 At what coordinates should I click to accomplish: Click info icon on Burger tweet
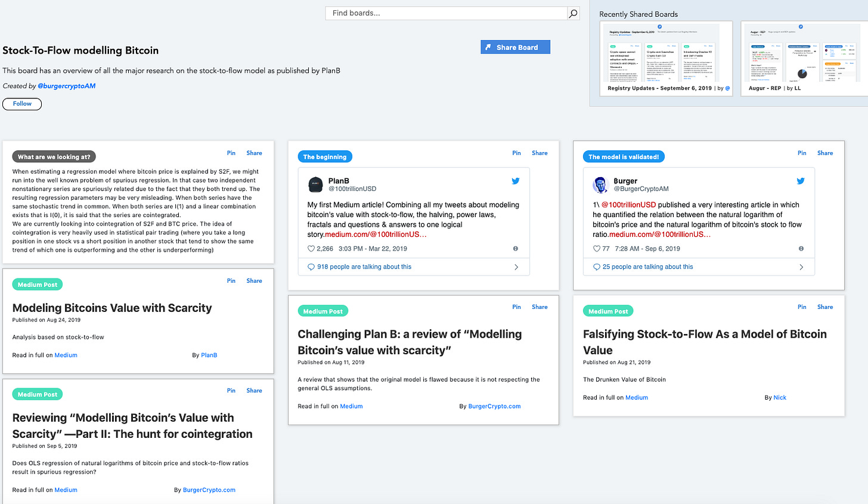coord(801,249)
